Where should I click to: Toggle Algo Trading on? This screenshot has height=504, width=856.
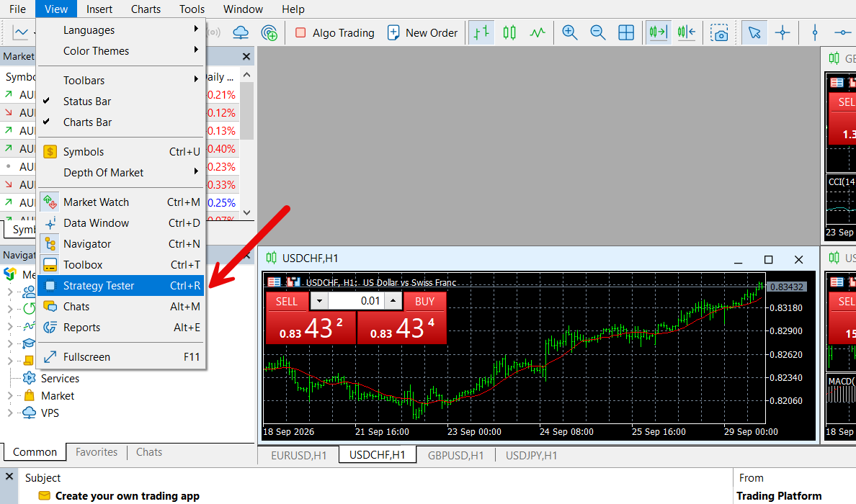pos(335,32)
